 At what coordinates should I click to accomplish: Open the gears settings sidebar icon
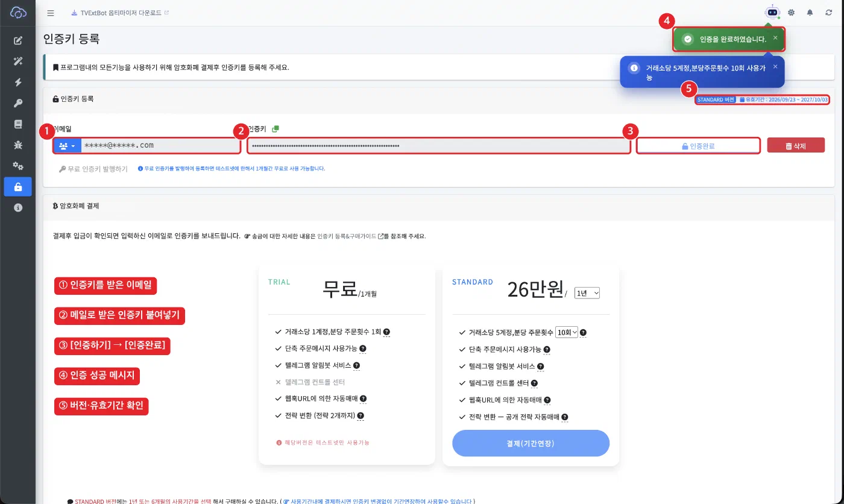click(x=18, y=166)
